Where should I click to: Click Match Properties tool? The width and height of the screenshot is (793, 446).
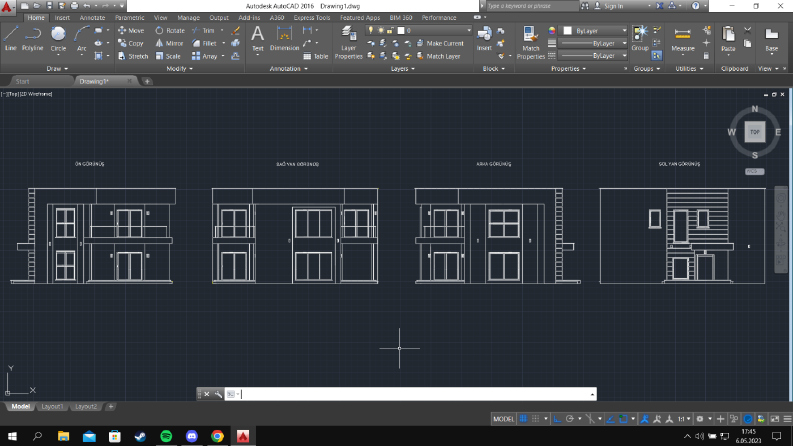[x=531, y=42]
